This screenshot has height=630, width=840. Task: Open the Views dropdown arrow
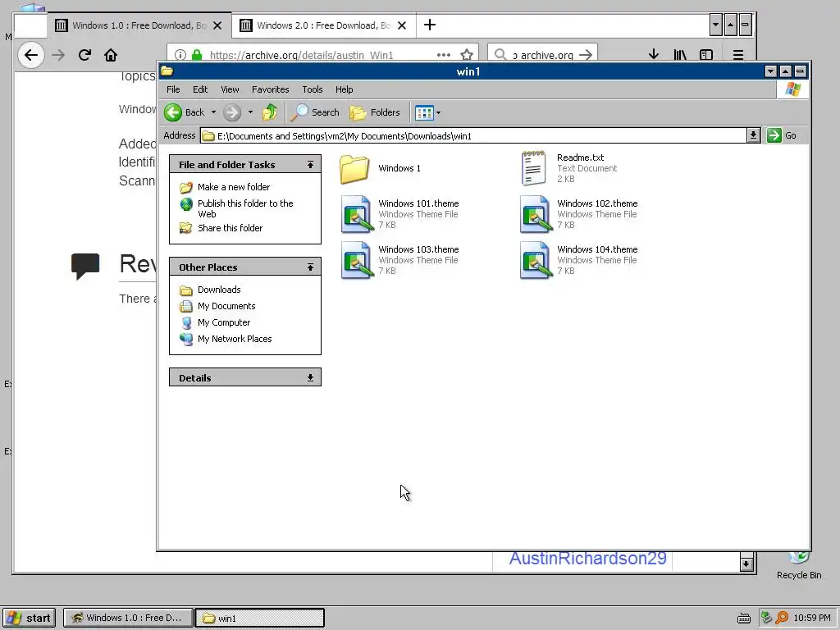(438, 112)
